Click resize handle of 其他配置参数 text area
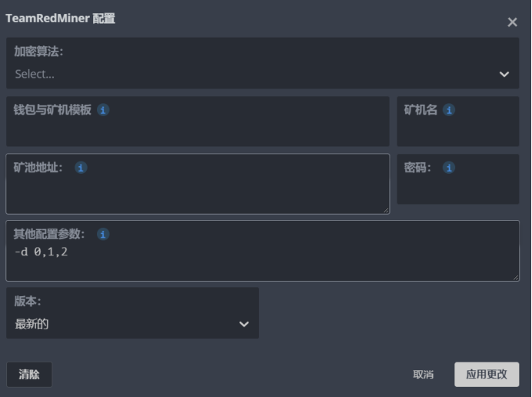 click(515, 276)
